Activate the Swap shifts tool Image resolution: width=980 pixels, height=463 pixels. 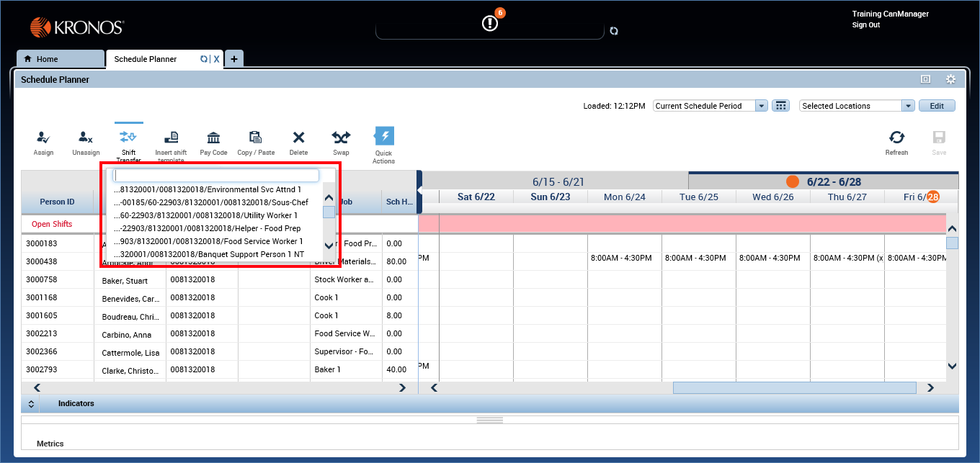340,142
